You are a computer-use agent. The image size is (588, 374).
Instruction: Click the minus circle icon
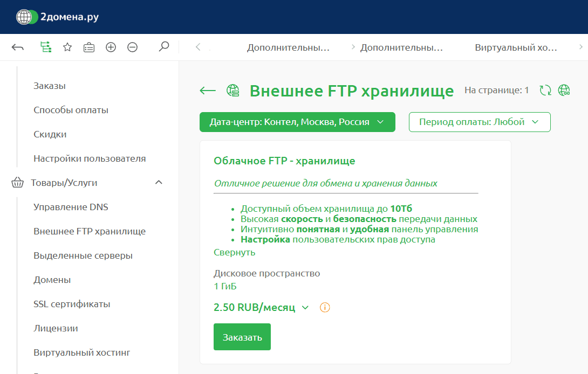coord(132,47)
